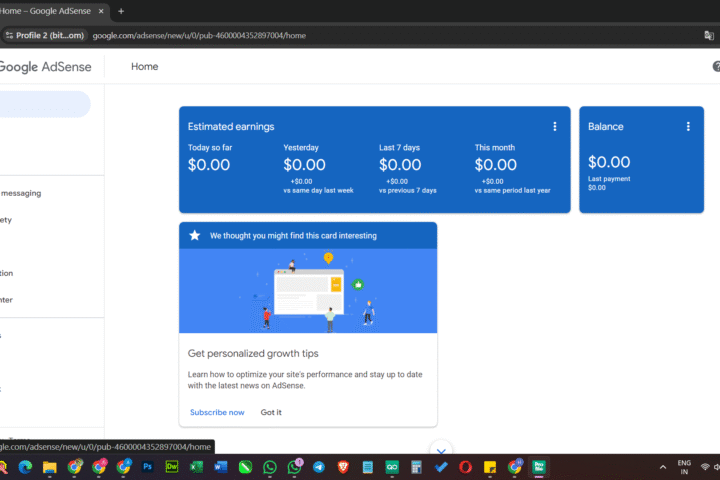Open Balance card three-dot menu
Image resolution: width=720 pixels, height=480 pixels.
pos(688,126)
